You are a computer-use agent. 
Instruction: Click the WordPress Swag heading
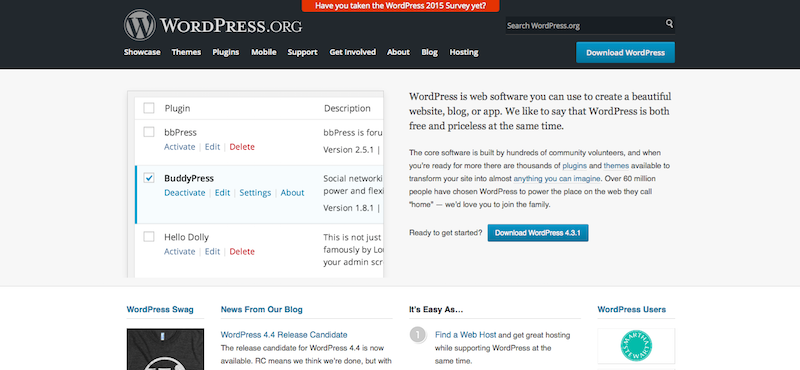(x=160, y=309)
